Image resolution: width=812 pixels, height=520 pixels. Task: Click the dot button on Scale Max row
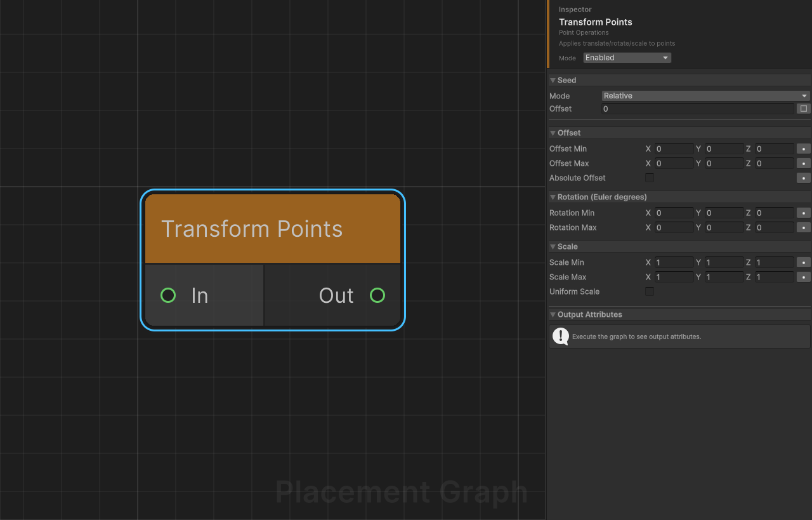pyautogui.click(x=804, y=277)
